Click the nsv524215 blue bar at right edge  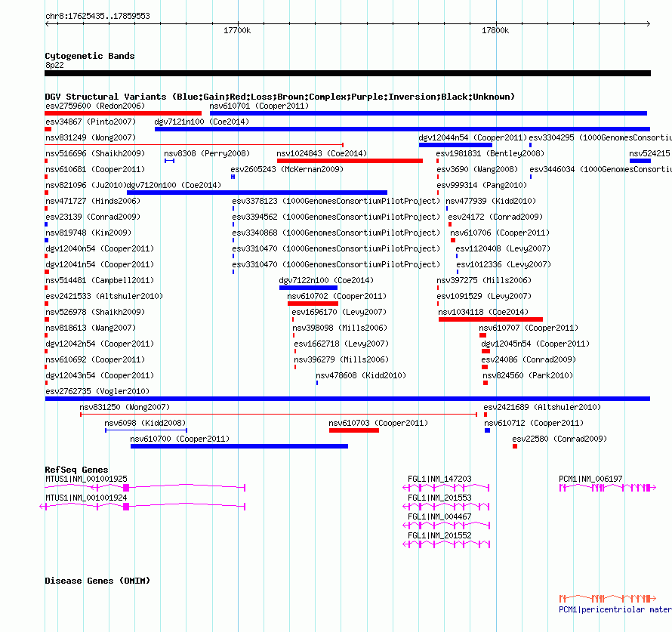click(640, 161)
